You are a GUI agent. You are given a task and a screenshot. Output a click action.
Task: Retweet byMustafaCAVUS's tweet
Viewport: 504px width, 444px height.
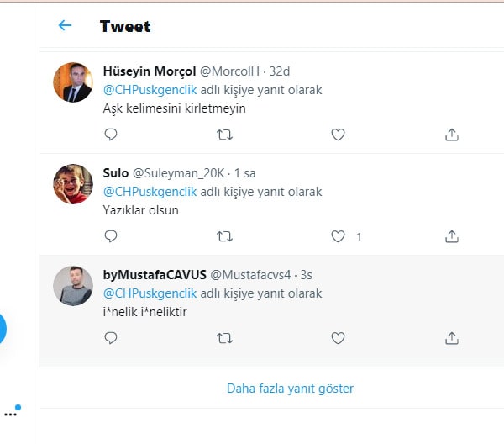point(224,338)
